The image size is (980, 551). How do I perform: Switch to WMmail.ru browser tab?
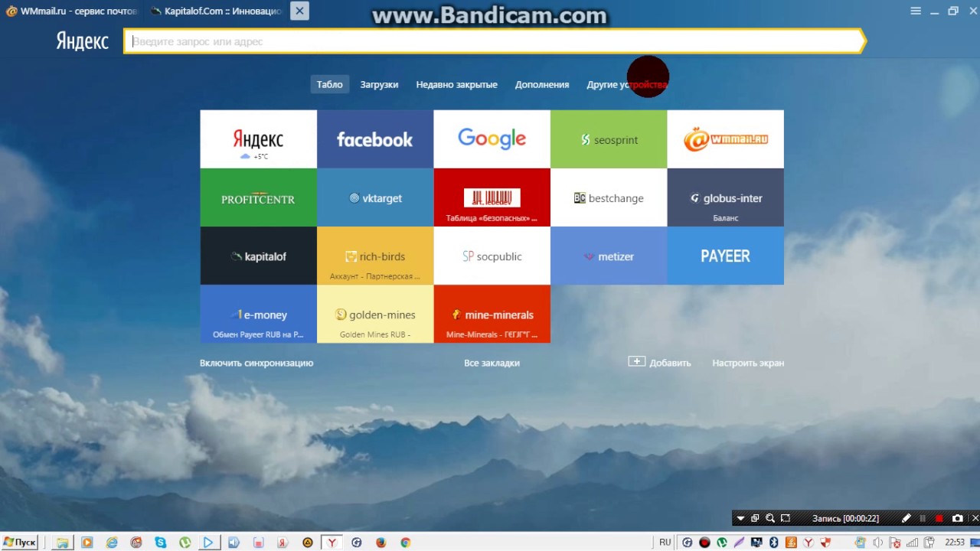[71, 11]
